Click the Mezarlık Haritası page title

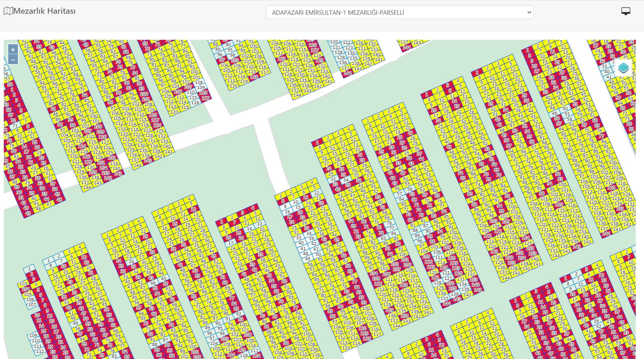44,11
